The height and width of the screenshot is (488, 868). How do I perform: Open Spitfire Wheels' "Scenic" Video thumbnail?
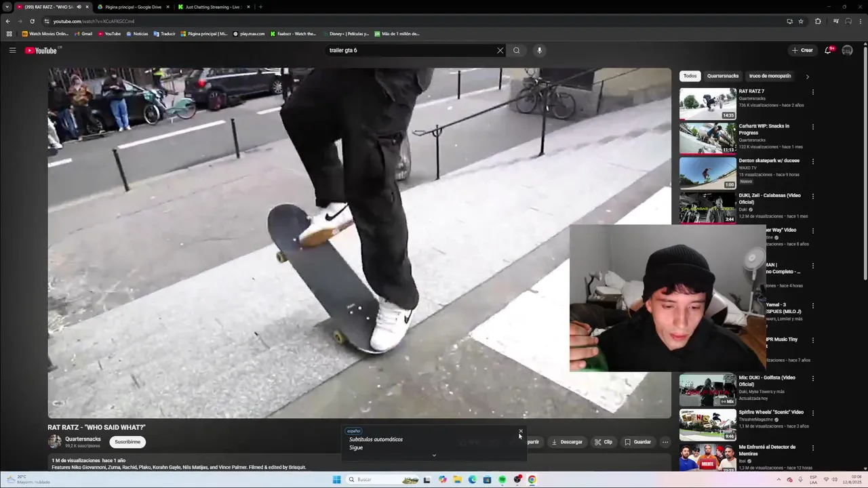click(707, 424)
